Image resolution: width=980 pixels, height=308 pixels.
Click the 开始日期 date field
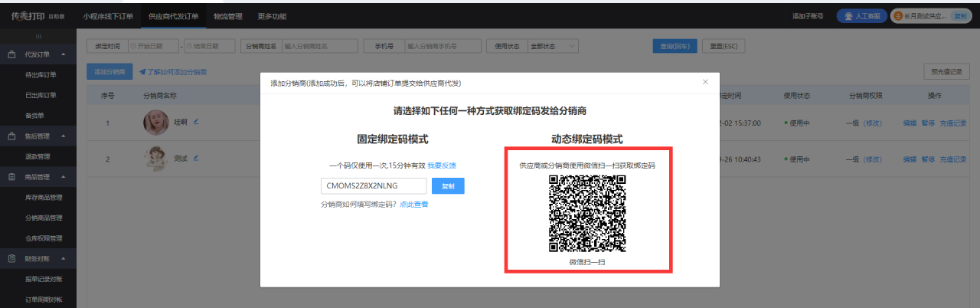(x=153, y=46)
